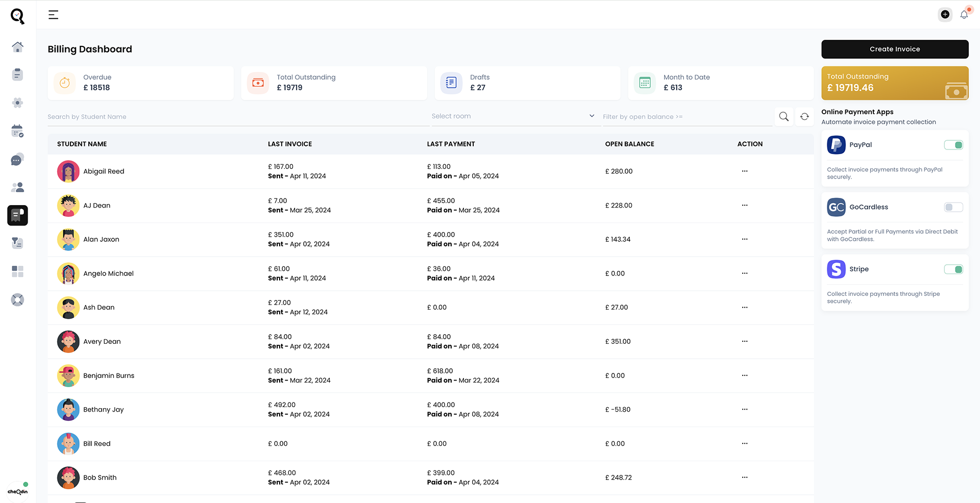Viewport: 980px width, 503px height.
Task: Click Bob Smith's avatar
Action: point(68,477)
